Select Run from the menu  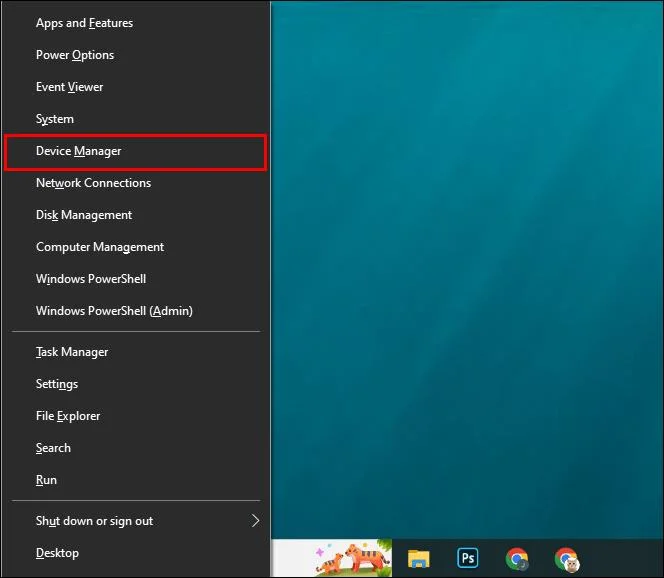(x=136, y=480)
